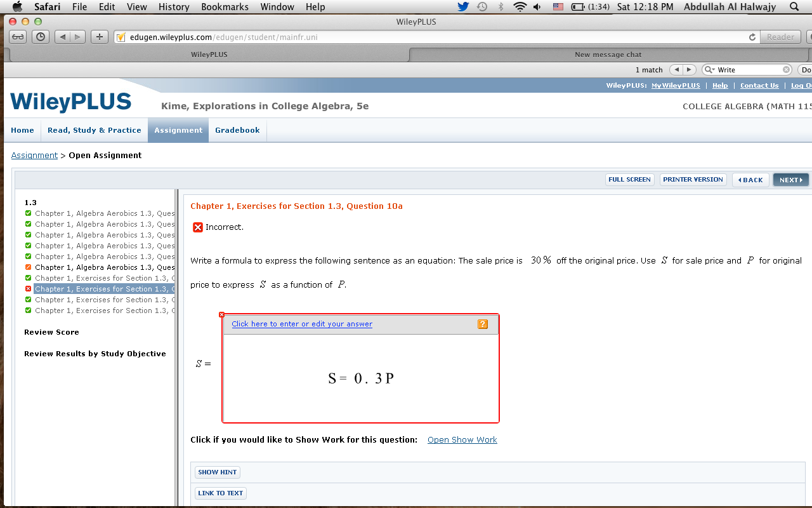This screenshot has height=508, width=812.
Task: Click the WileyPLUS logo
Action: [71, 102]
